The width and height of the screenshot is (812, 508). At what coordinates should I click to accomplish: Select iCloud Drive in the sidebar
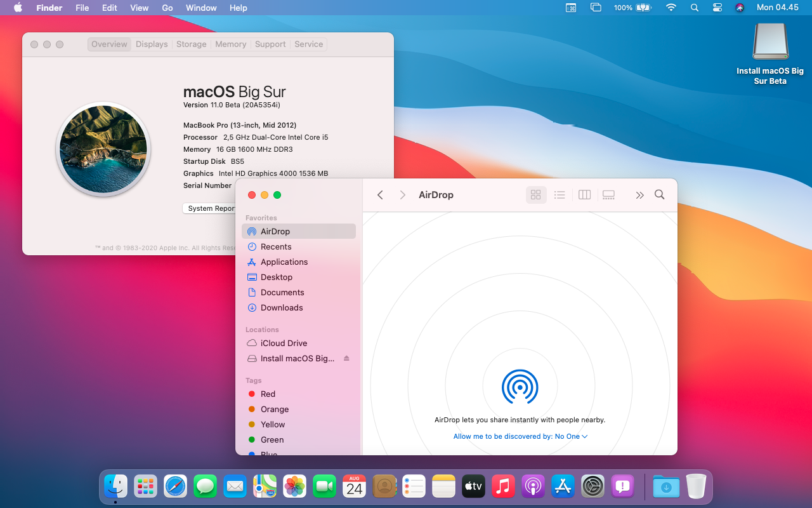click(299, 343)
